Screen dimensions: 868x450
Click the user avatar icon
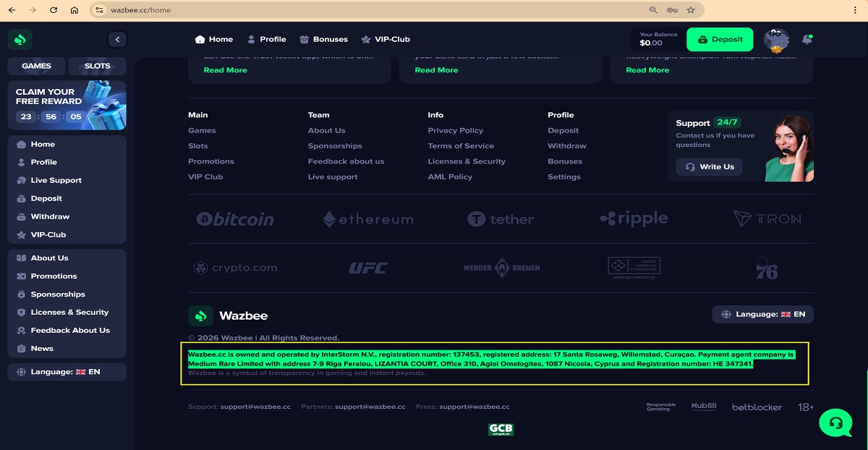click(776, 41)
